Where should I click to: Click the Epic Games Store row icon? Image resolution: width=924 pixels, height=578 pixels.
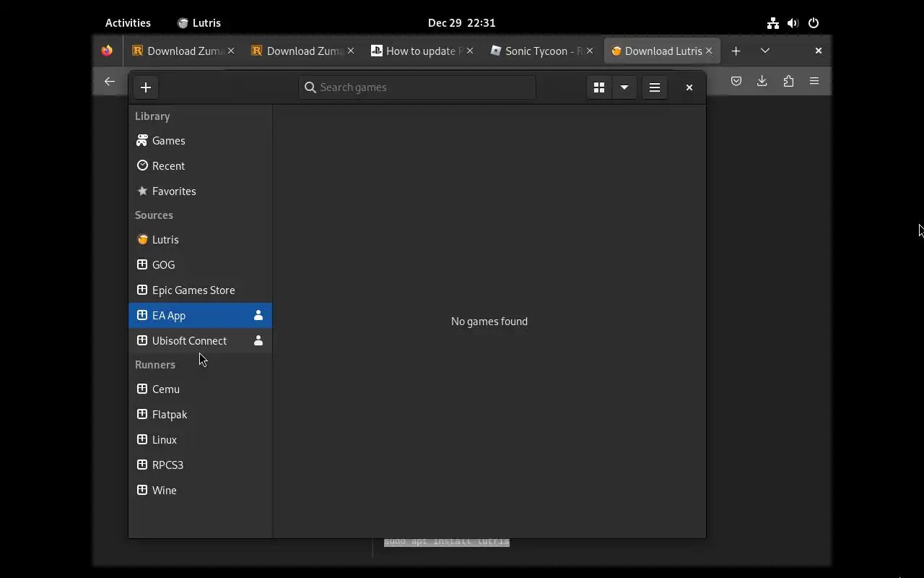point(142,290)
